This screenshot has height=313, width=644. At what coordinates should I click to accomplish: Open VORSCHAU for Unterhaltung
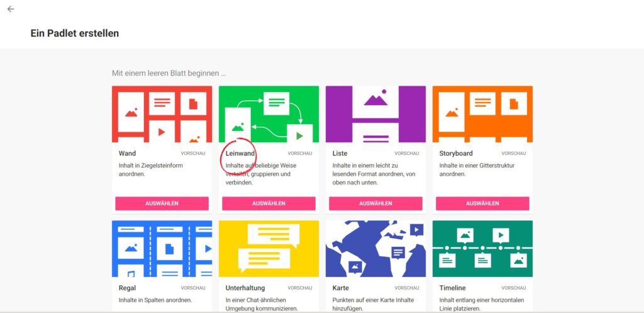(300, 288)
